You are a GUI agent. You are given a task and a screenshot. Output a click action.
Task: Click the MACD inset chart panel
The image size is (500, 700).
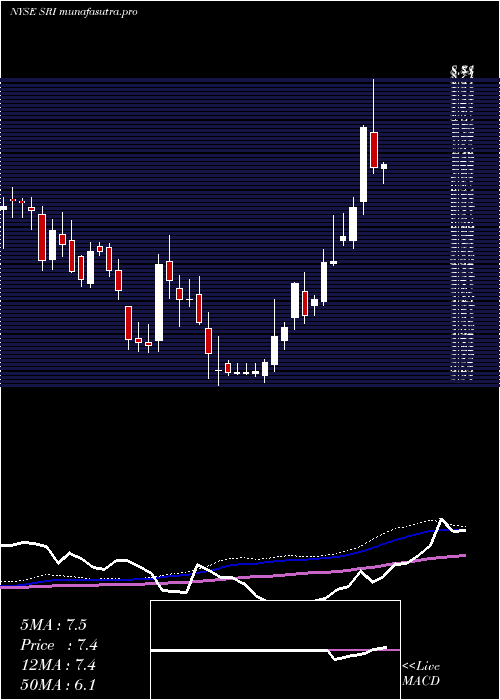tap(275, 650)
